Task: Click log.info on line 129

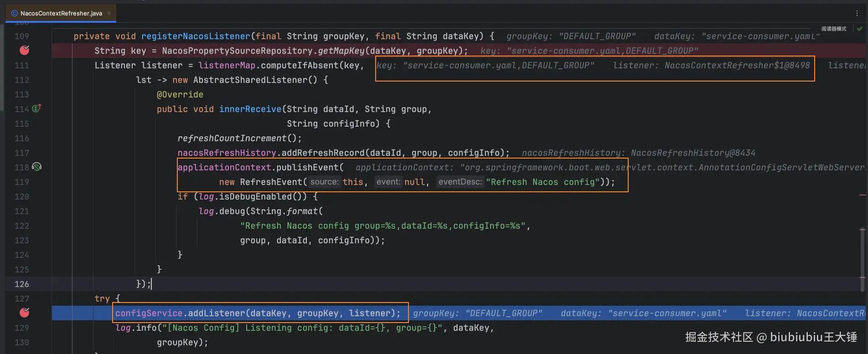Action: click(x=136, y=328)
